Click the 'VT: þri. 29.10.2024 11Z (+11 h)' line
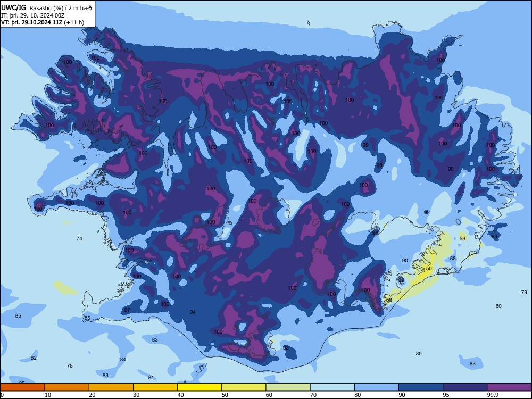Screen dimensions: 532x399 click(x=43, y=22)
